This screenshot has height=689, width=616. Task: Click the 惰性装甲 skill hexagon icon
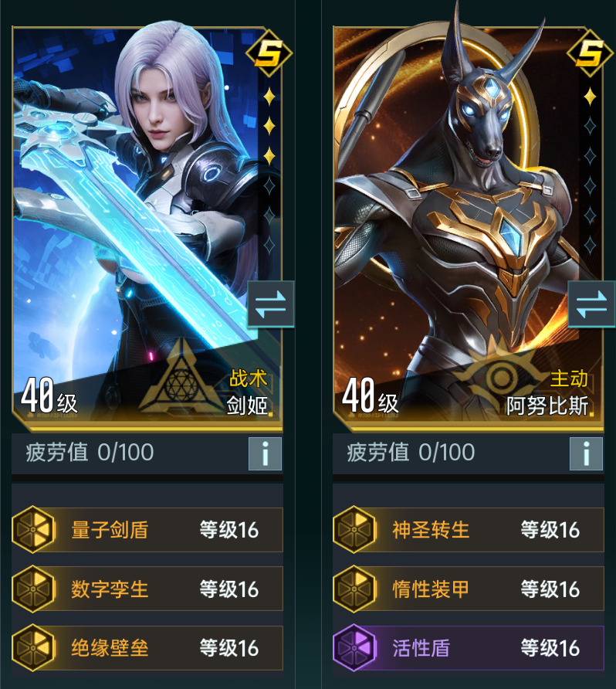pos(355,589)
